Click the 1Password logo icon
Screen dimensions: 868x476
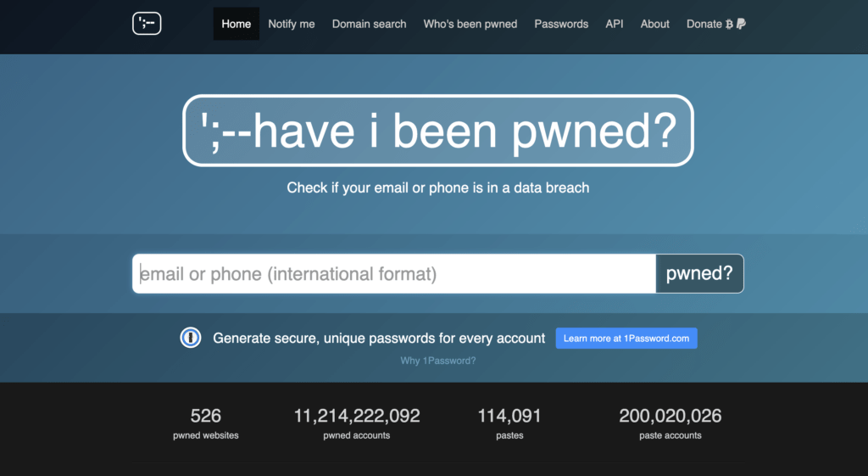coord(191,338)
